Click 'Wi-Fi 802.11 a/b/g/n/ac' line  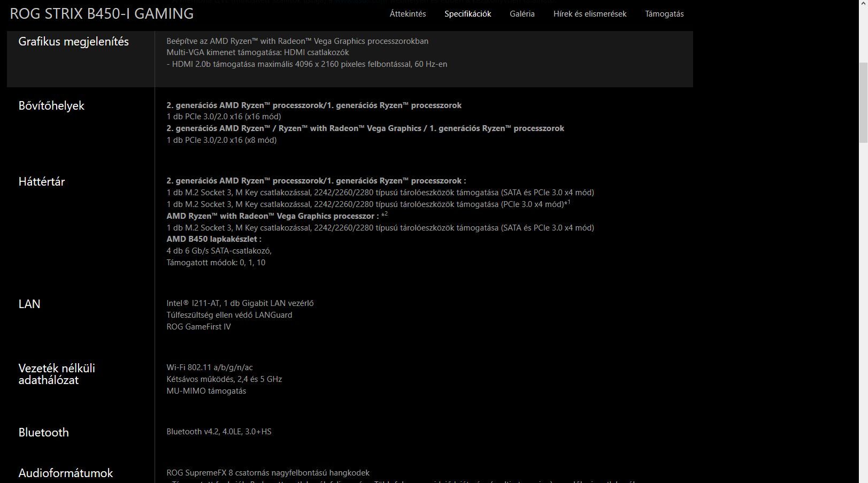click(x=210, y=367)
